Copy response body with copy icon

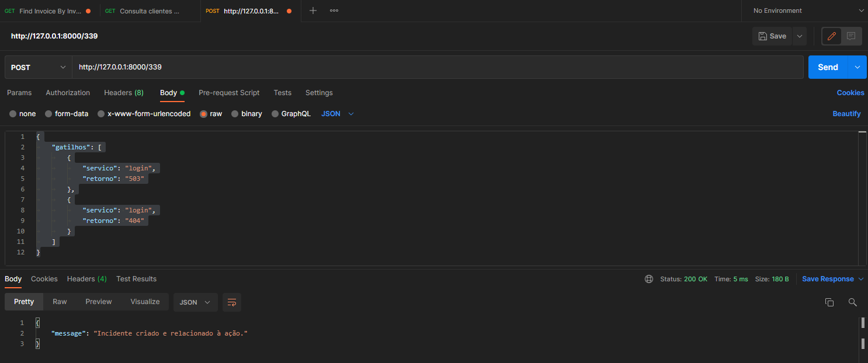829,302
